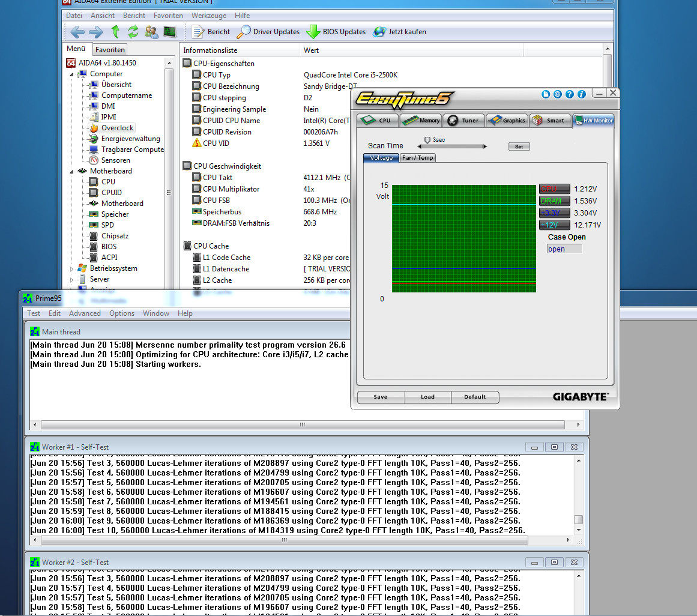Open AIDA64 Ansicht menu
This screenshot has width=697, height=616.
click(102, 16)
